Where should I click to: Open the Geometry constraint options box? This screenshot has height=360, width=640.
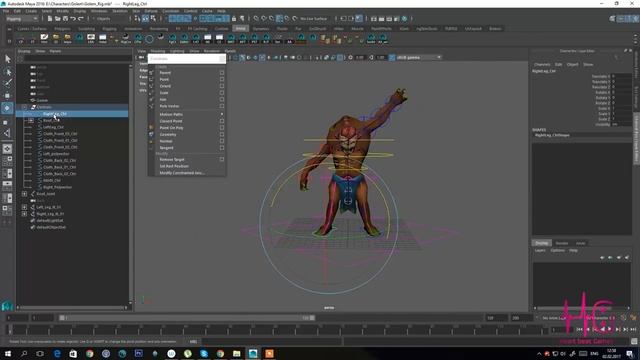pos(222,134)
